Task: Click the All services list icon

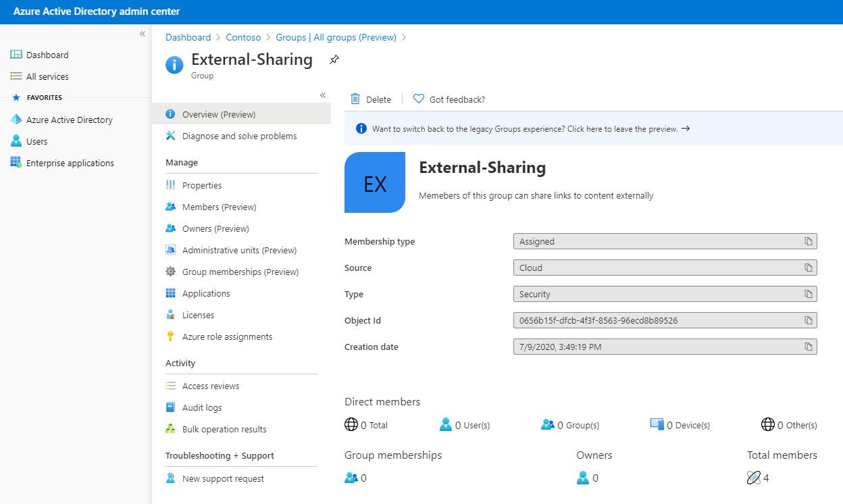Action: point(16,76)
